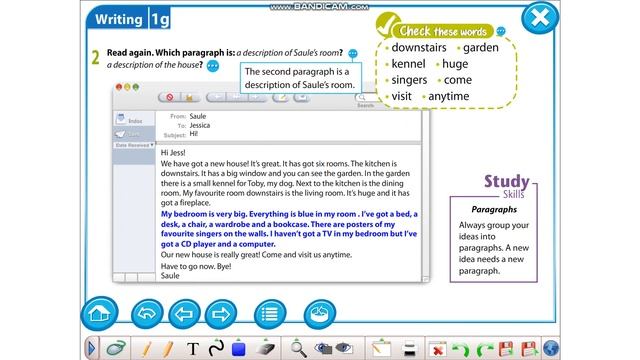
Task: Click the 'Hi Jess!' greeting line
Action: pos(173,153)
